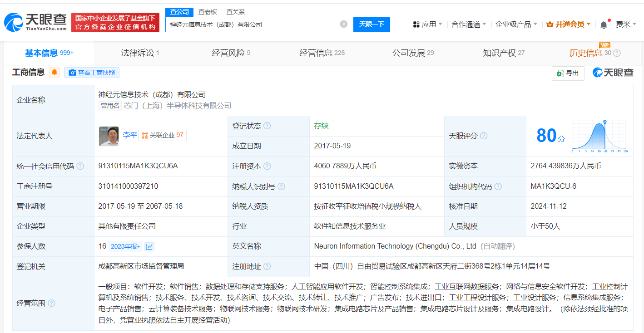This screenshot has width=644, height=333.
Task: Click the 导出 export button
Action: point(568,73)
